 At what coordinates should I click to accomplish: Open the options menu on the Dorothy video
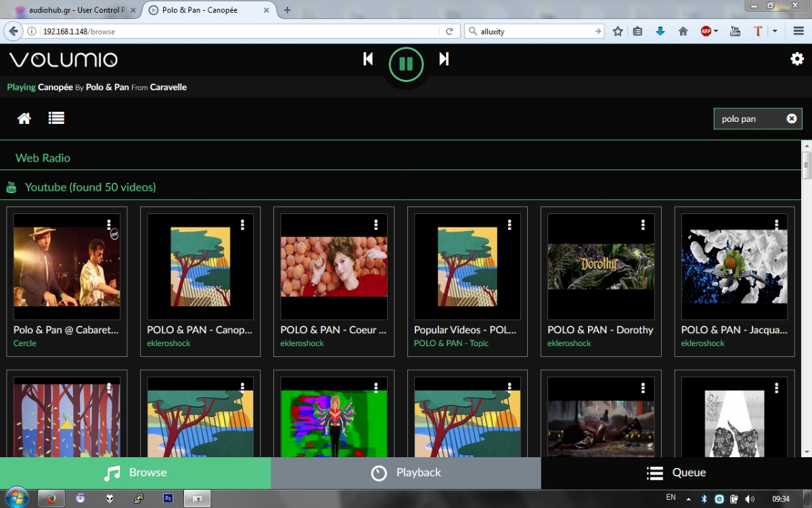[643, 224]
